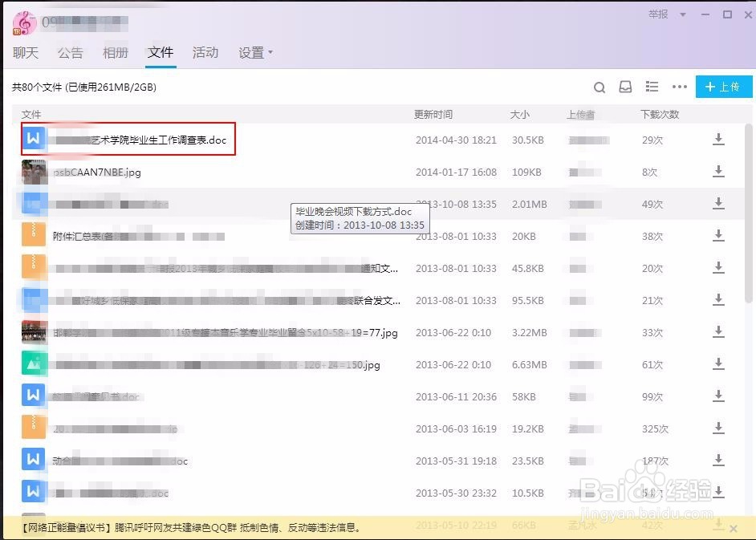This screenshot has width=756, height=540.
Task: Click the group avatar icon top left
Action: click(24, 23)
